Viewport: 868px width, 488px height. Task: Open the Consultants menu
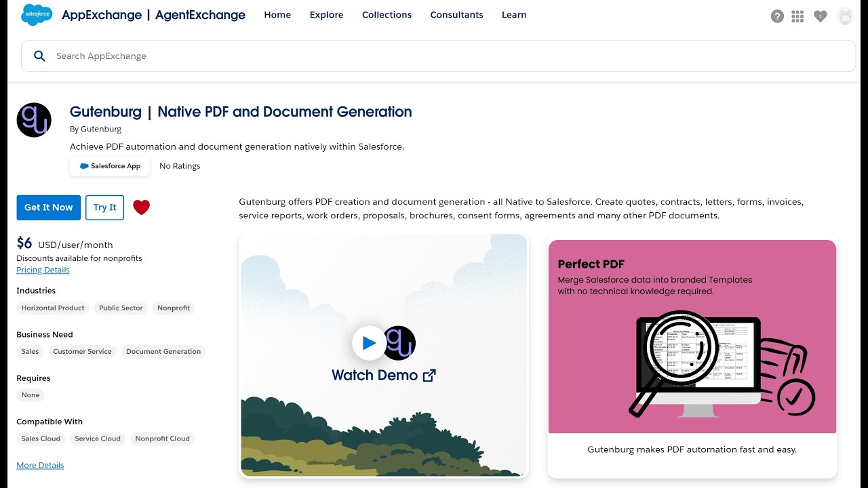(457, 15)
